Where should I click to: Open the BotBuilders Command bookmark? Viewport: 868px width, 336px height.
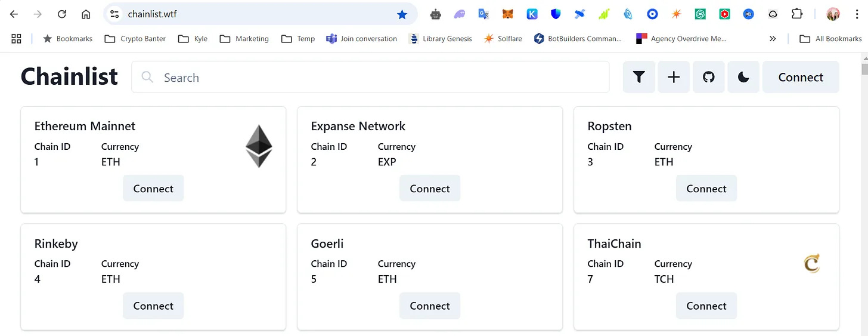pyautogui.click(x=578, y=39)
